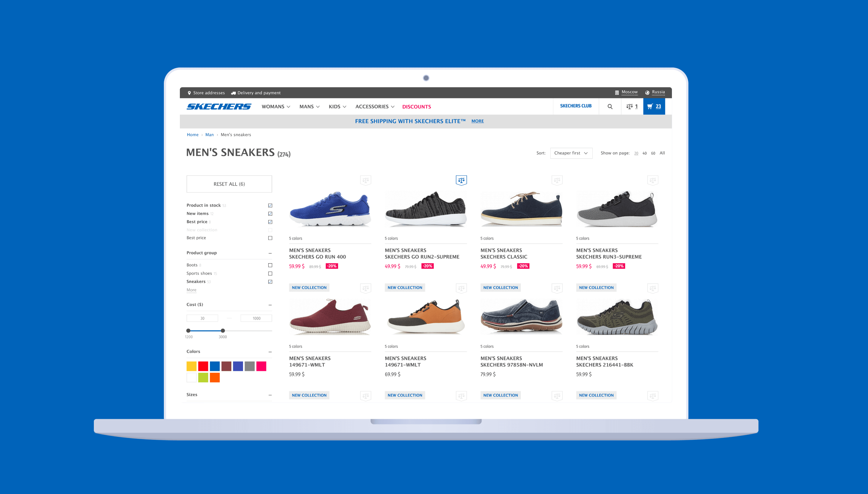This screenshot has width=868, height=494.
Task: Uncheck Product in stock filter
Action: 270,205
